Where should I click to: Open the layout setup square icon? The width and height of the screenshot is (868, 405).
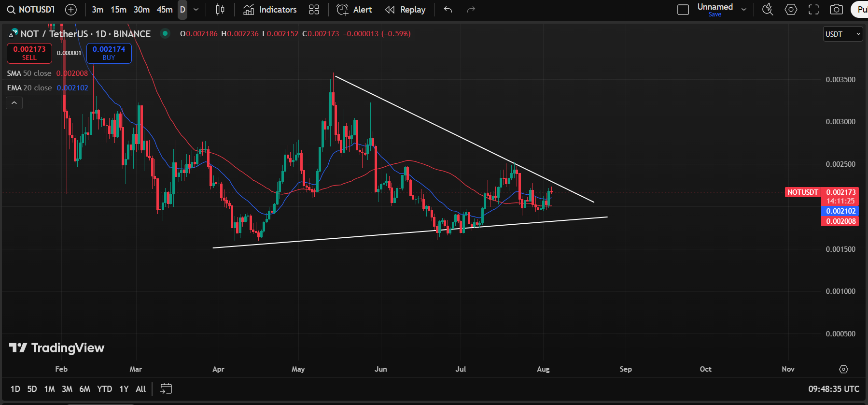[x=683, y=10]
